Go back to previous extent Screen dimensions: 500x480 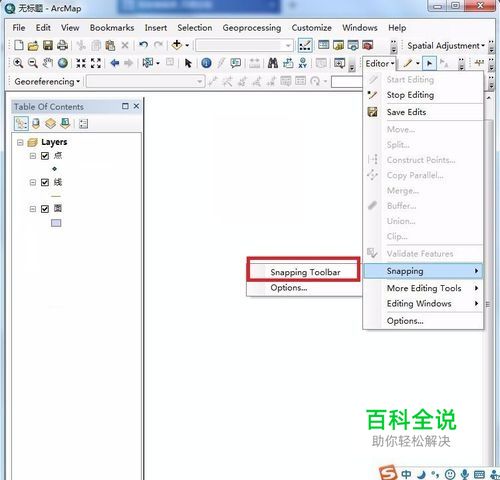click(115, 63)
